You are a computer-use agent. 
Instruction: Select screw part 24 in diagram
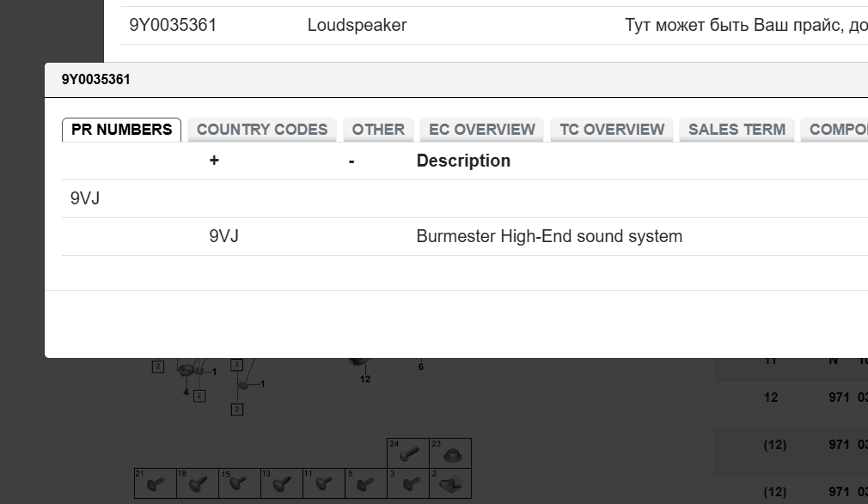click(408, 453)
